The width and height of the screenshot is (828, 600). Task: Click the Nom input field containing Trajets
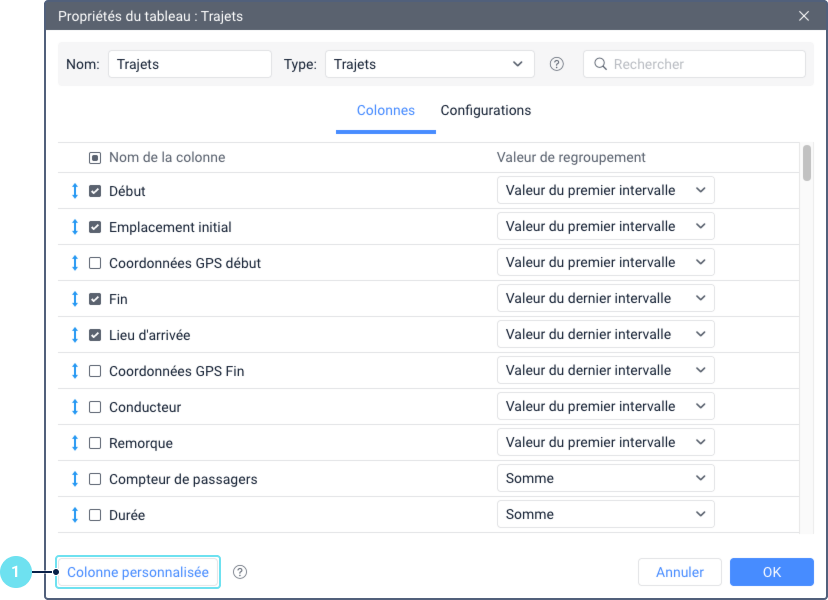click(x=190, y=64)
